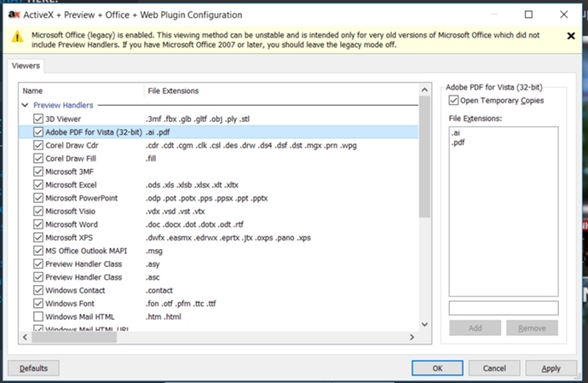Viewport: 588px width, 383px height.
Task: Toggle Adobe PDF for Vista (32-bit) checkbox
Action: coord(37,132)
